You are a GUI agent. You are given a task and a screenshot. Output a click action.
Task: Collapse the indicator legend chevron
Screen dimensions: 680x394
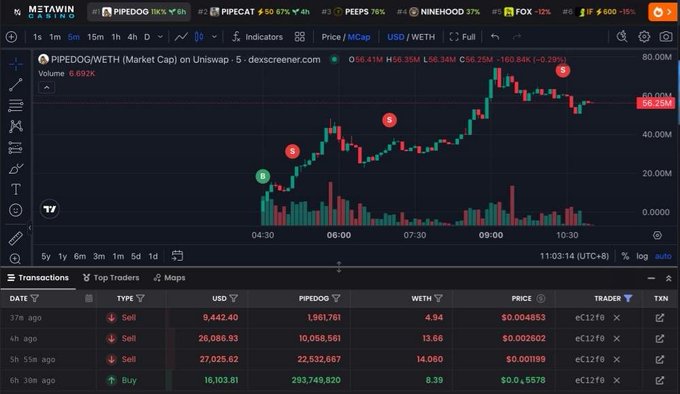click(47, 88)
